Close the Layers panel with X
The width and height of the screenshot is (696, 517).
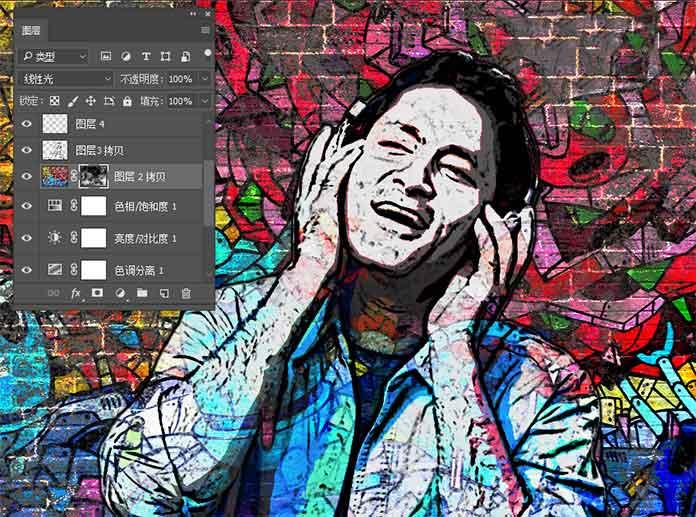coord(208,14)
